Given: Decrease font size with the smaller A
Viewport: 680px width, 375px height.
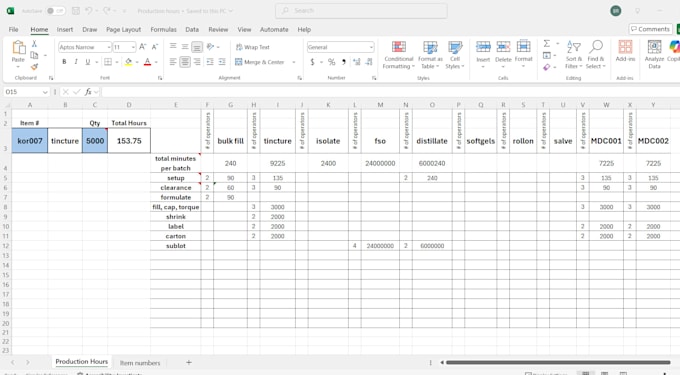Looking at the screenshot, I should coord(155,47).
